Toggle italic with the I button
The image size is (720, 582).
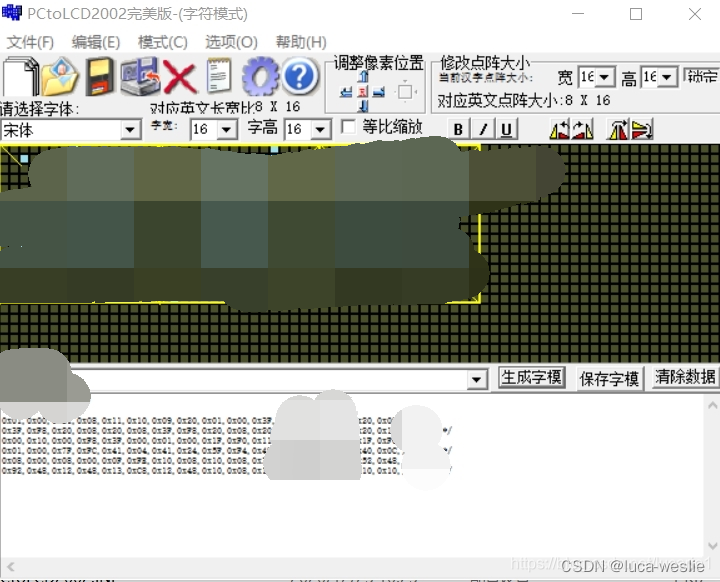[x=483, y=130]
